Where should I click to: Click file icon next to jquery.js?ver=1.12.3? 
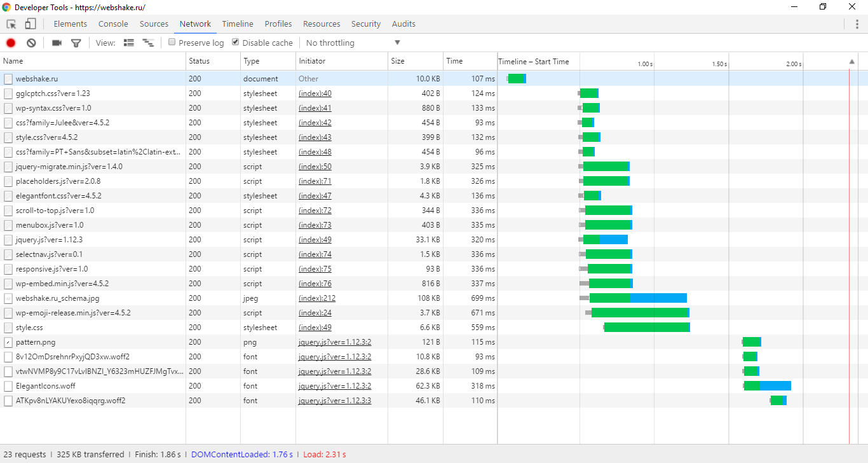pos(8,240)
